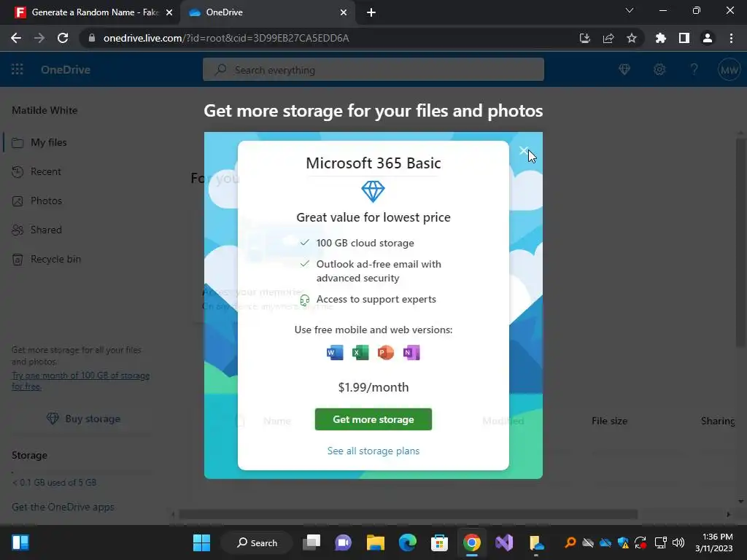Open OneDrive settings gear
Image resolution: width=747 pixels, height=560 pixels.
[659, 69]
